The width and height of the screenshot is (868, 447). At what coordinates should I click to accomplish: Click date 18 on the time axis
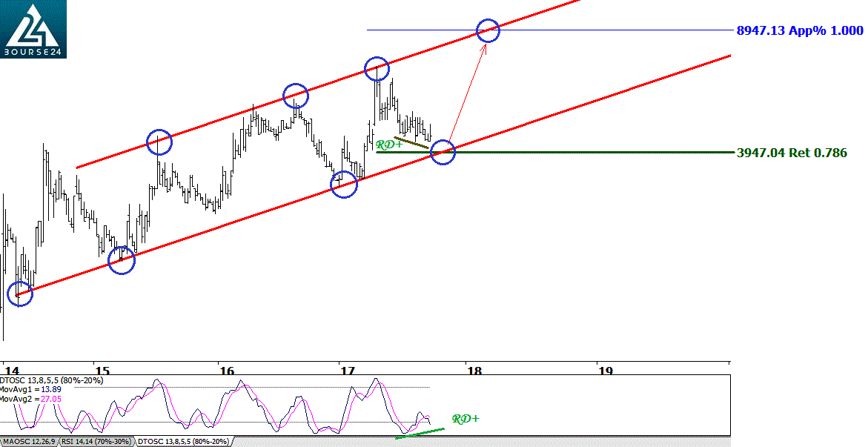click(x=473, y=371)
